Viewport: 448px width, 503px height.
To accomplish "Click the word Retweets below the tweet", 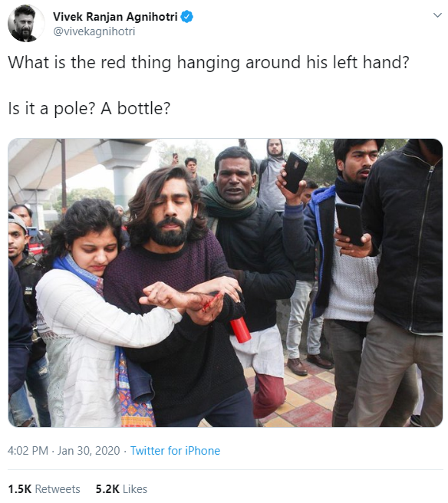I will [58, 489].
